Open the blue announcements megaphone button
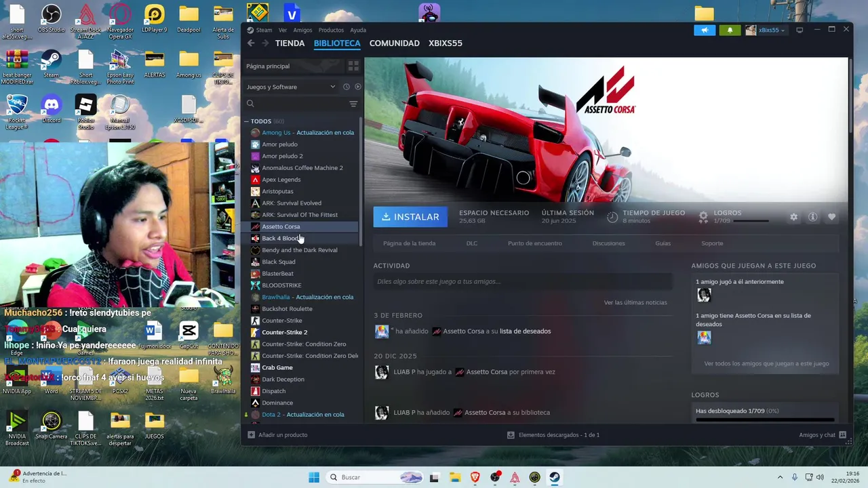 click(x=705, y=30)
